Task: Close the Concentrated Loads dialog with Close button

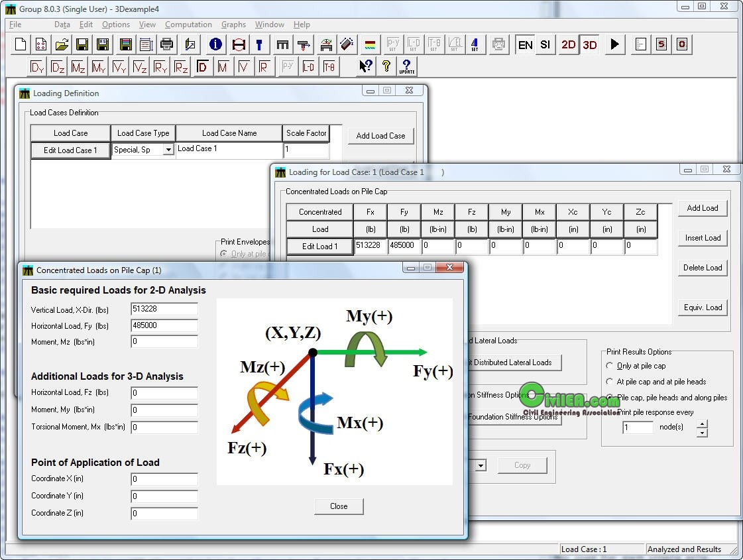Action: 339,506
